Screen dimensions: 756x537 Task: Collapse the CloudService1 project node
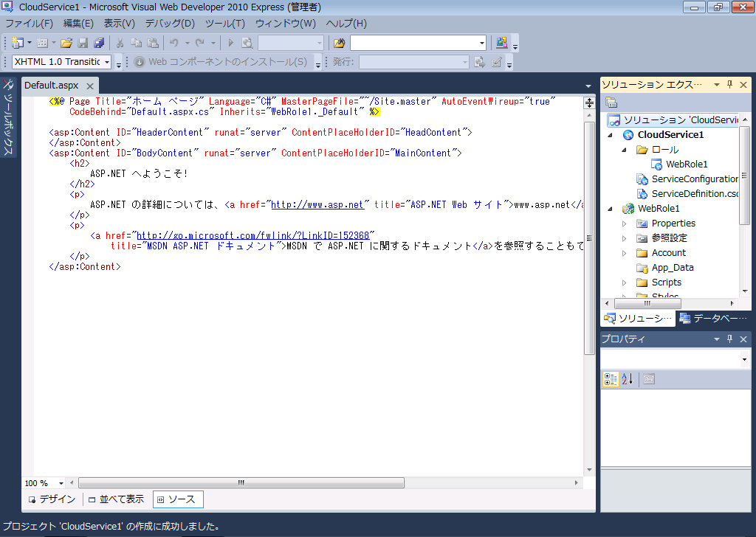point(611,135)
